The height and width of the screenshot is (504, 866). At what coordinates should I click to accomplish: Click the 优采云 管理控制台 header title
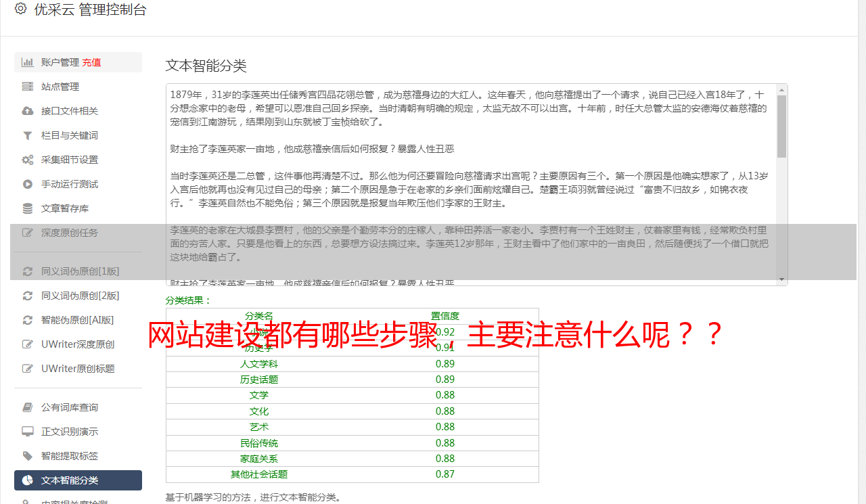pyautogui.click(x=90, y=9)
